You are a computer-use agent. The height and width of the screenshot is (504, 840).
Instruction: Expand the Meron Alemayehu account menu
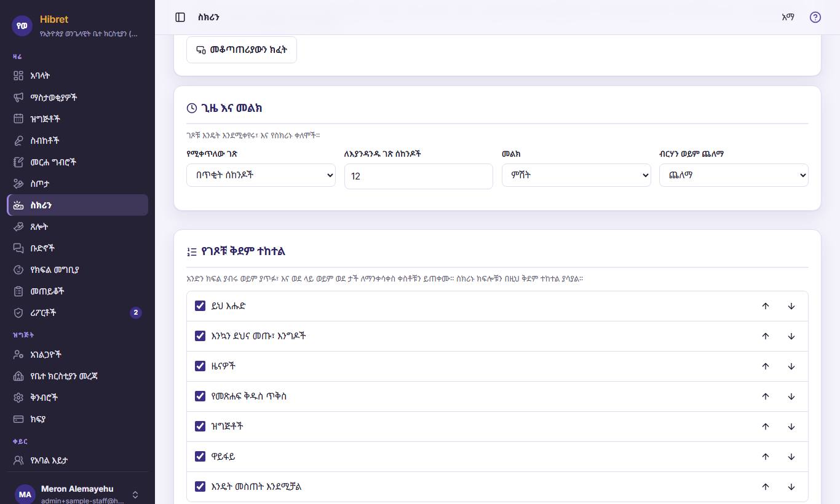click(x=77, y=494)
